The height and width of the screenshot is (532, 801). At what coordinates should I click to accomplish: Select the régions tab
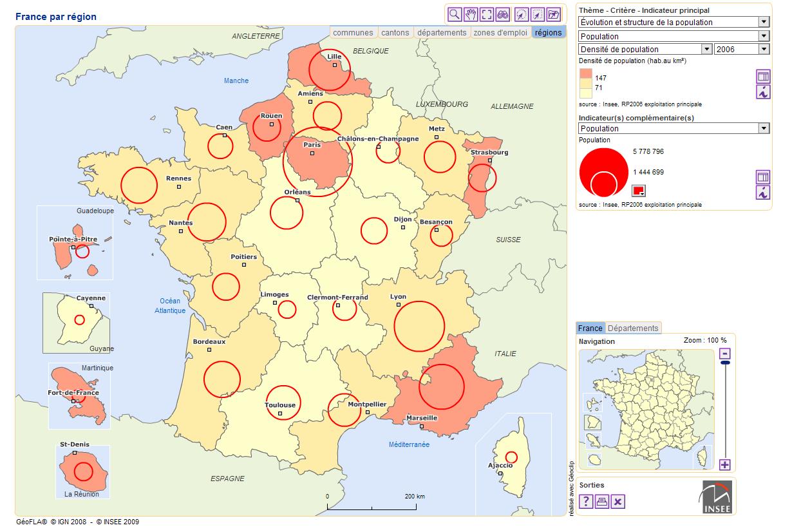point(549,33)
